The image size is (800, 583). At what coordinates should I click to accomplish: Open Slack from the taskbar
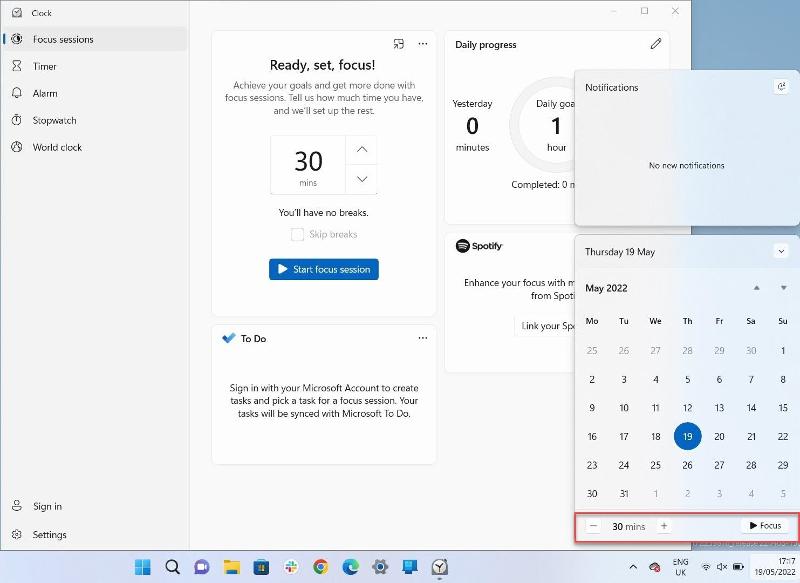291,567
